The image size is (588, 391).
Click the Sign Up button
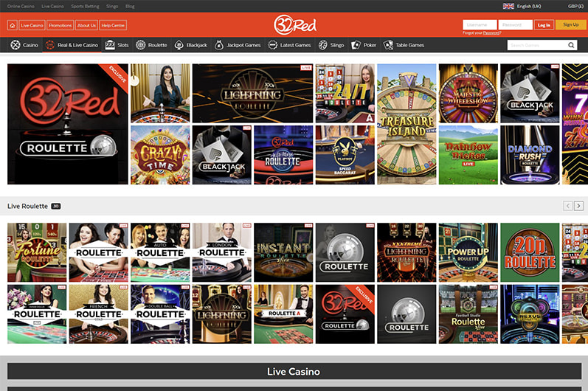tap(571, 25)
